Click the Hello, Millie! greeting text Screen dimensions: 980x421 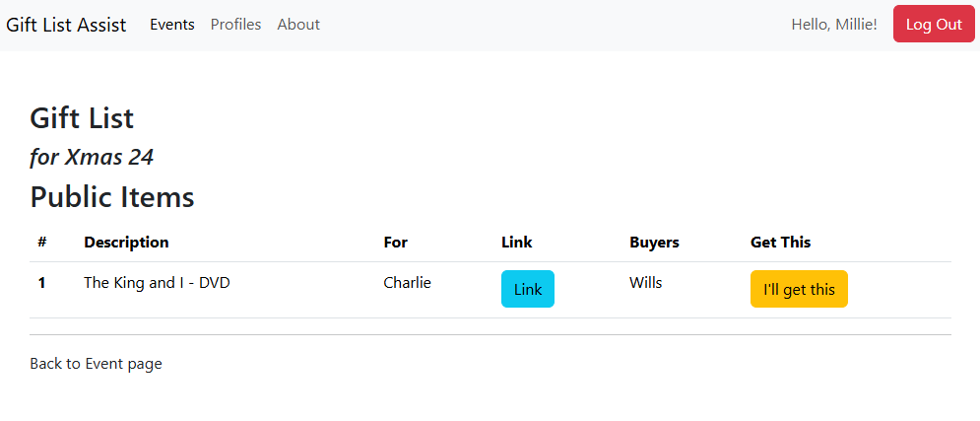(x=834, y=25)
